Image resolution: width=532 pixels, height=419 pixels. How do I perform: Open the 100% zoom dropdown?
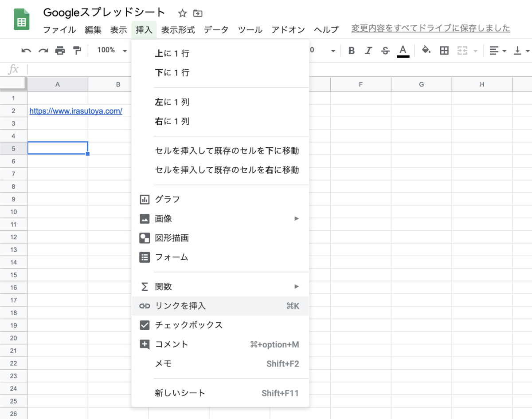coord(112,50)
